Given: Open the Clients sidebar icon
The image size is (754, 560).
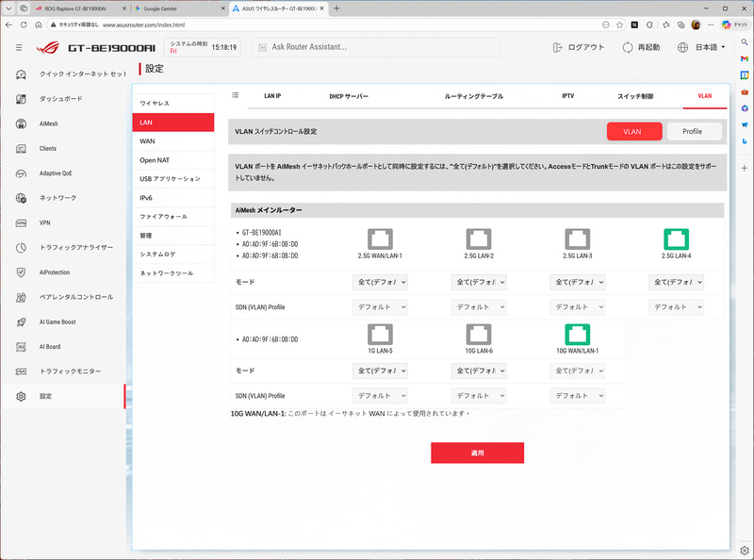Looking at the screenshot, I should (21, 149).
